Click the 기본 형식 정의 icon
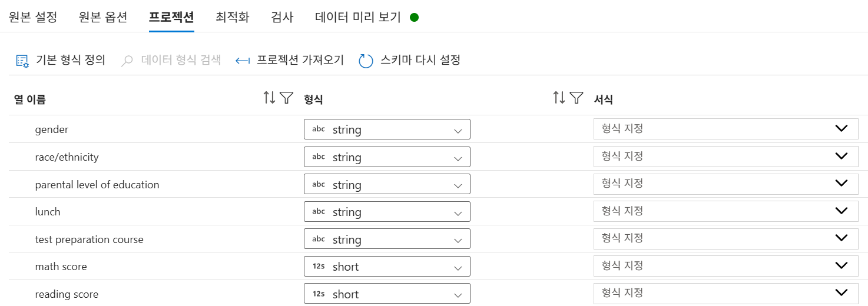This screenshot has height=306, width=868. 22,61
